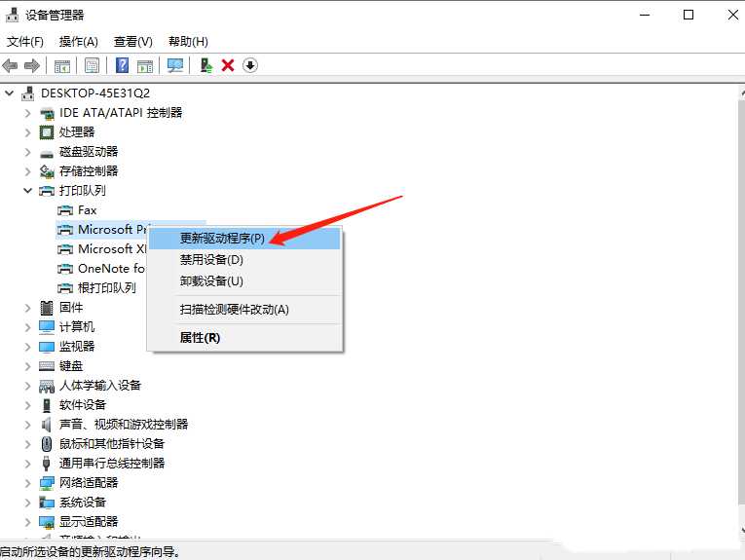Image resolution: width=745 pixels, height=560 pixels.
Task: Select the 系统设备 tree label
Action: [x=83, y=503]
